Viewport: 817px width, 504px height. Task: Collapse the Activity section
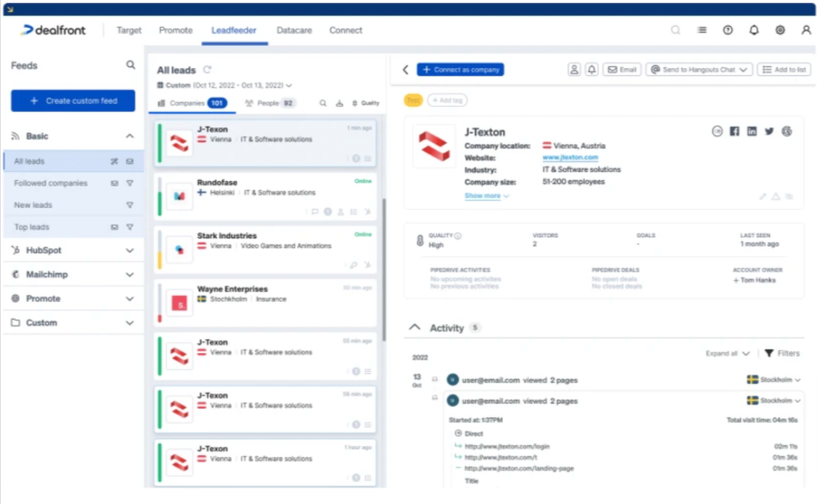pyautogui.click(x=415, y=328)
